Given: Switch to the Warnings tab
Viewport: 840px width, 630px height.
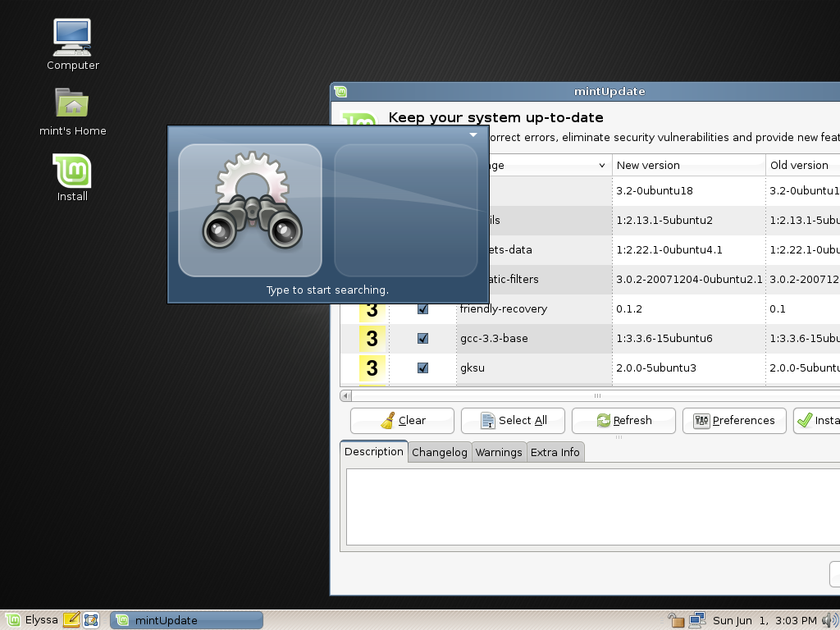Looking at the screenshot, I should (499, 453).
